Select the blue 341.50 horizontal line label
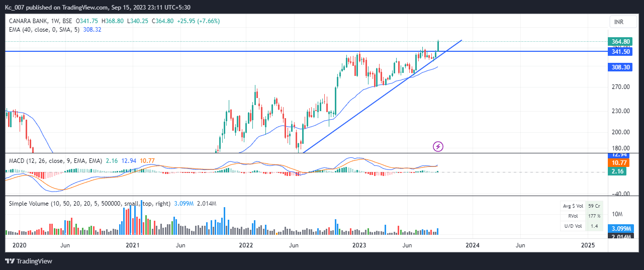Viewport: 644px width, 270px height. pos(619,51)
